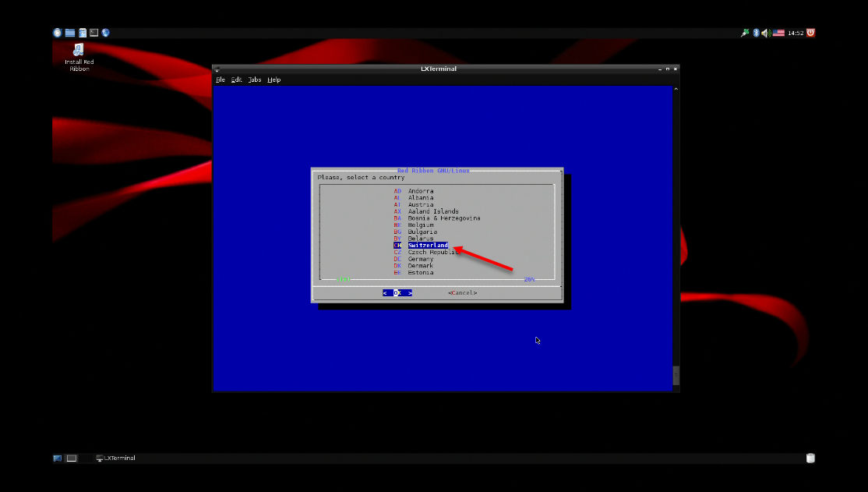Launch the calculator panel icon

tap(82, 33)
